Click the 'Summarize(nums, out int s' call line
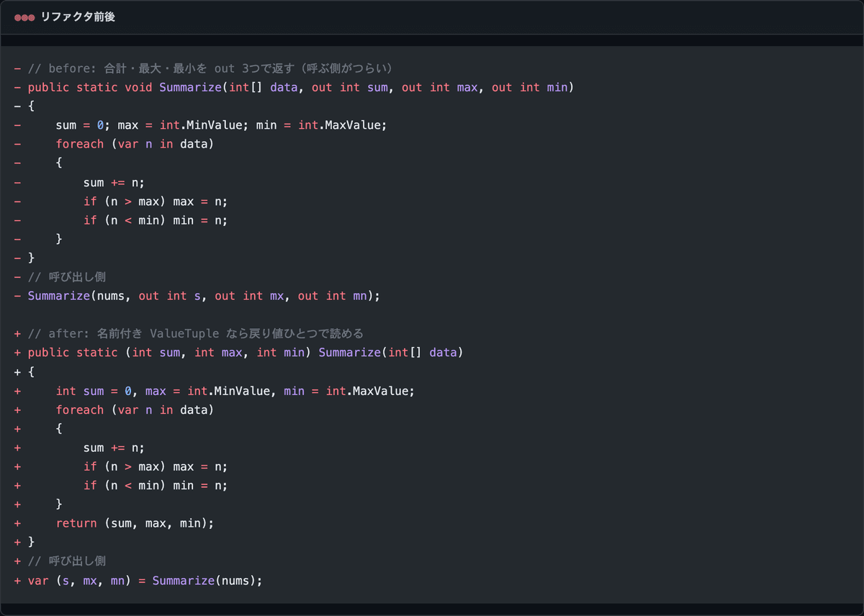Viewport: 864px width, 616px height. point(204,295)
